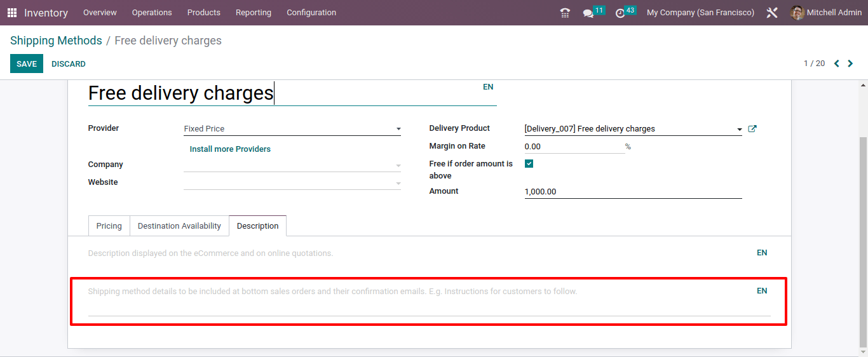The width and height of the screenshot is (868, 357).
Task: Switch to the Pricing tab
Action: [109, 226]
